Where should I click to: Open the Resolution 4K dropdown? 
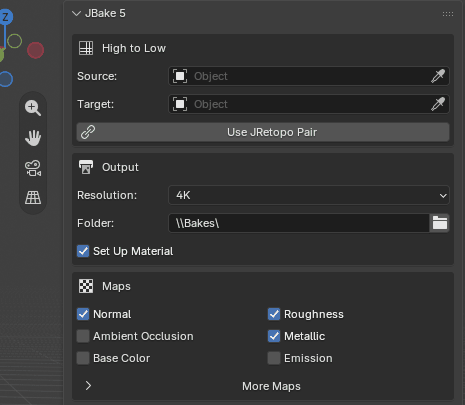pyautogui.click(x=309, y=195)
